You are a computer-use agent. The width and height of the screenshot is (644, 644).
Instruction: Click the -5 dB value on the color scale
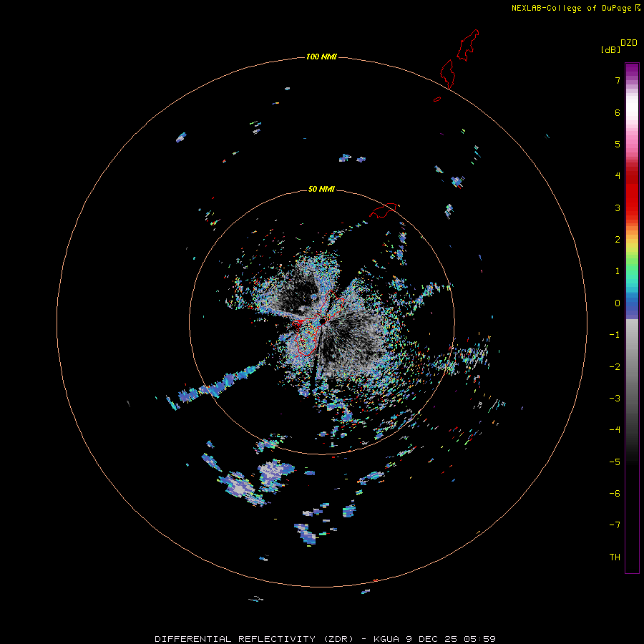tap(615, 462)
